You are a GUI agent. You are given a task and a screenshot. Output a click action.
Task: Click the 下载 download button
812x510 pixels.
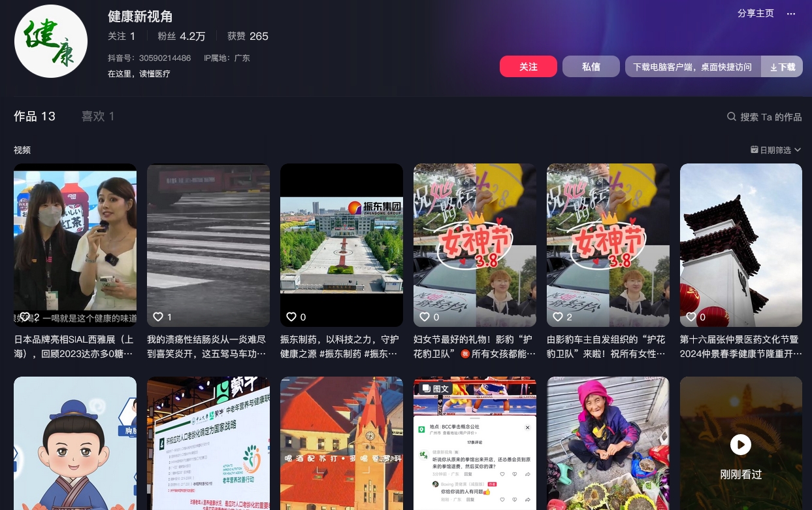coord(783,67)
